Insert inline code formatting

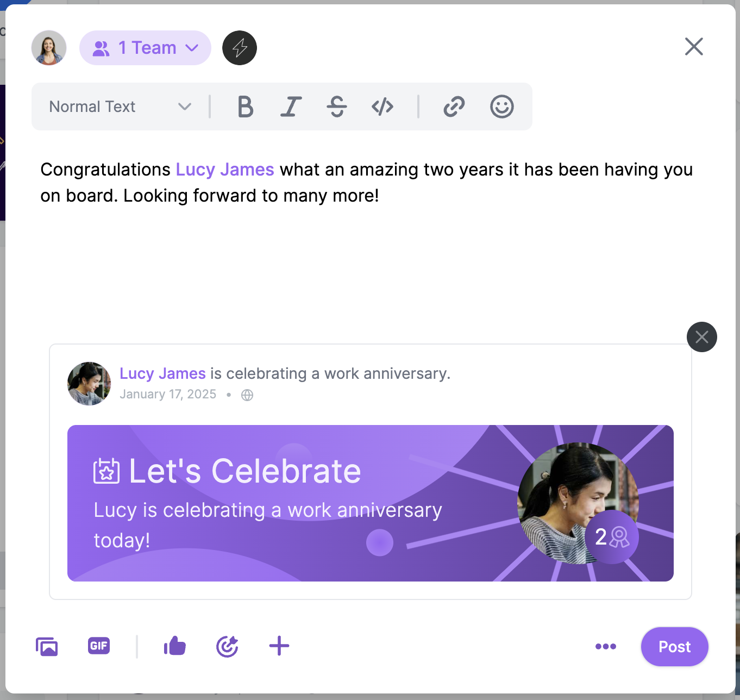[x=382, y=107]
